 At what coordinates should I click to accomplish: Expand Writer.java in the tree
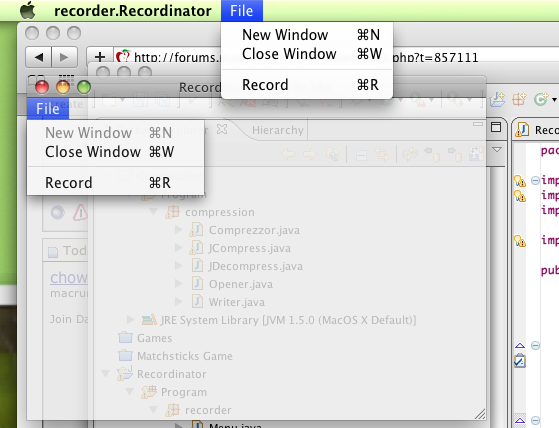pyautogui.click(x=178, y=301)
